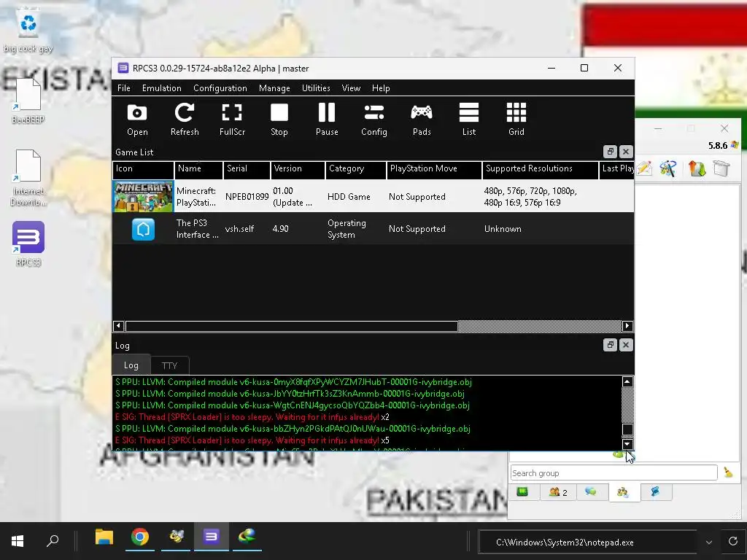This screenshot has width=747, height=560.
Task: Sort by Supported Resolutions column header
Action: [x=541, y=168]
